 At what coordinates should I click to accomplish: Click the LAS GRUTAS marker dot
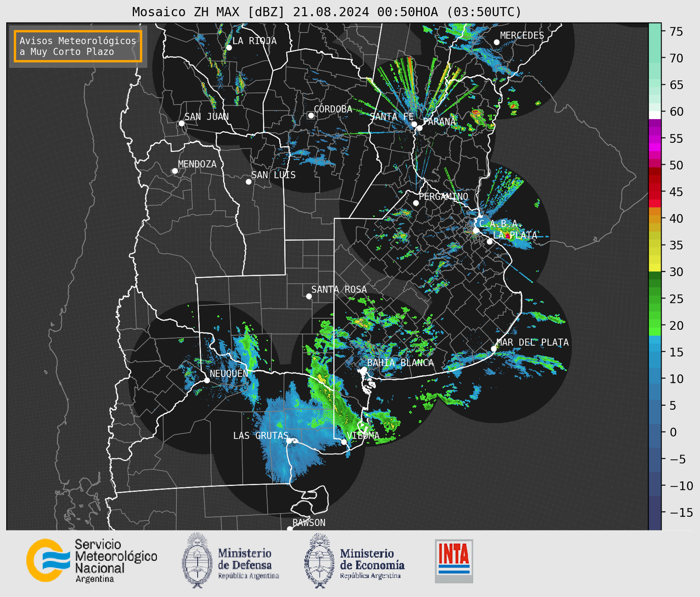coord(289,441)
